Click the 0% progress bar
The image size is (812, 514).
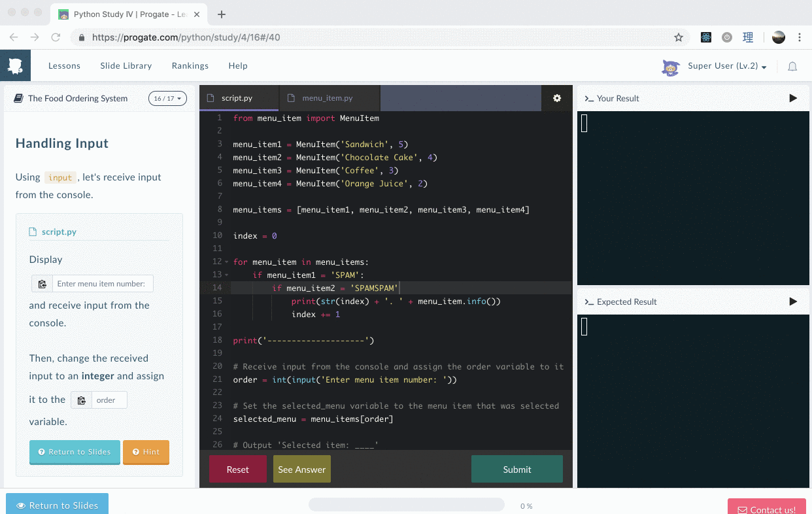click(406, 504)
